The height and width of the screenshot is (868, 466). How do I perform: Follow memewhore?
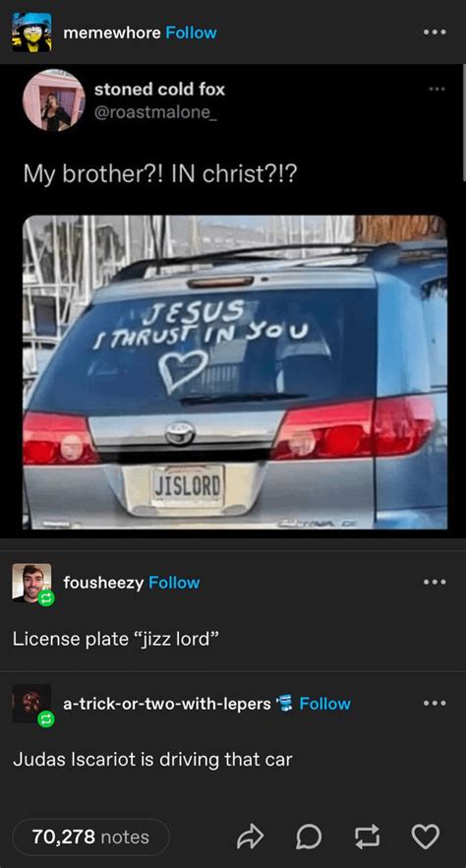click(192, 32)
